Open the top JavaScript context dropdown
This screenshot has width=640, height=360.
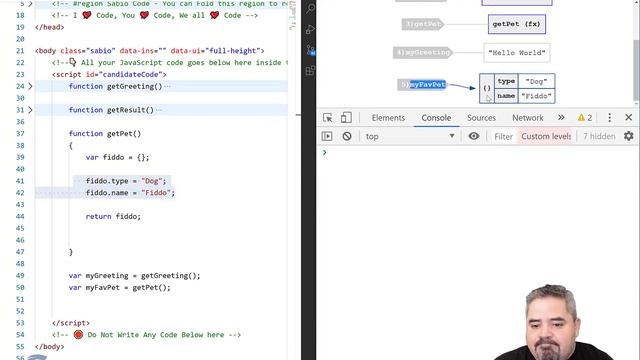[410, 136]
